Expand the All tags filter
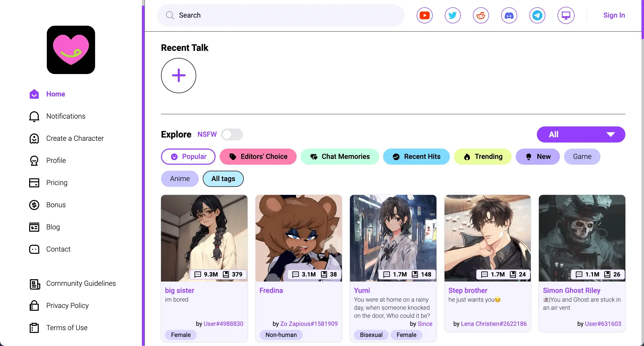Screen dimensions: 644x346 click(223, 179)
